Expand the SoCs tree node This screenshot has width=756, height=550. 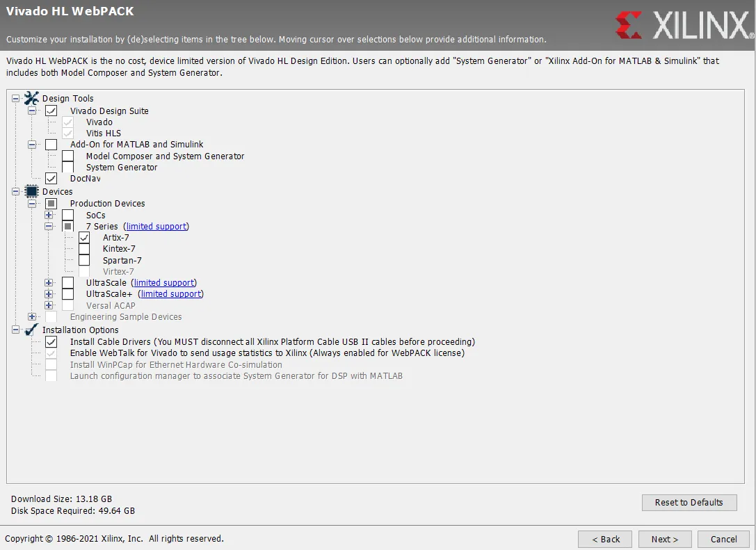(x=49, y=215)
